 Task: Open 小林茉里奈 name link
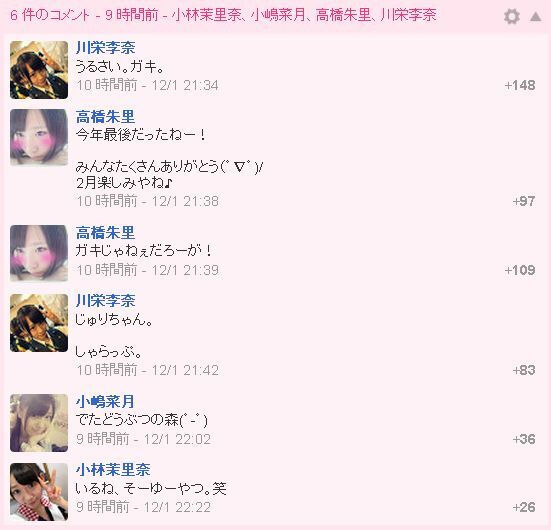pyautogui.click(x=113, y=470)
